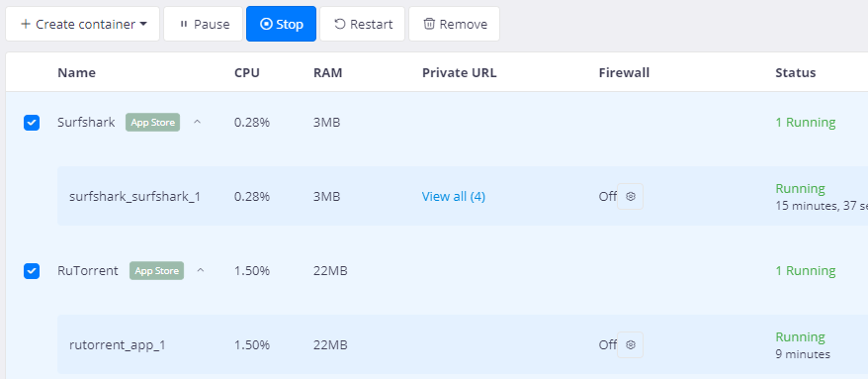868x379 pixels.
Task: Sort by the CPU column header
Action: (x=247, y=72)
